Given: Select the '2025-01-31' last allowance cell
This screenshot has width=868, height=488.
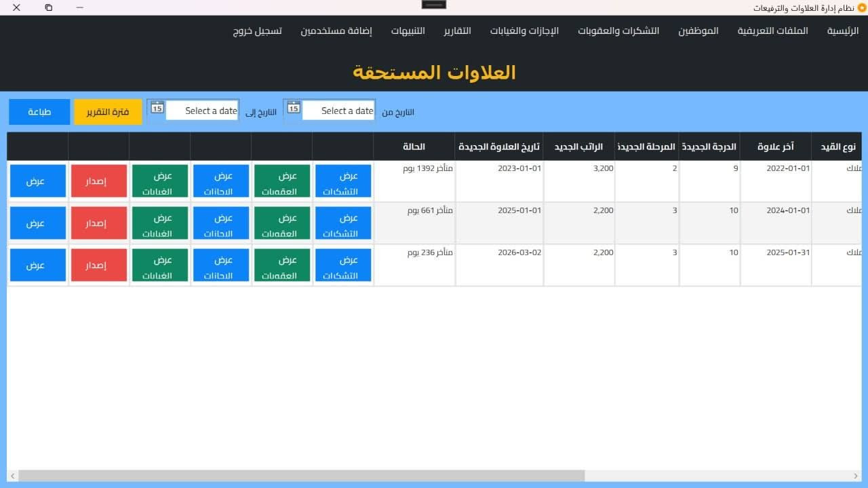Looking at the screenshot, I should 776,265.
